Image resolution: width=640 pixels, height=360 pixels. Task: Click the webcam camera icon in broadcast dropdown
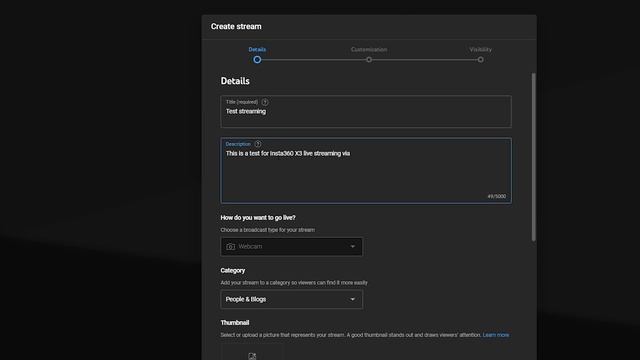pos(231,247)
